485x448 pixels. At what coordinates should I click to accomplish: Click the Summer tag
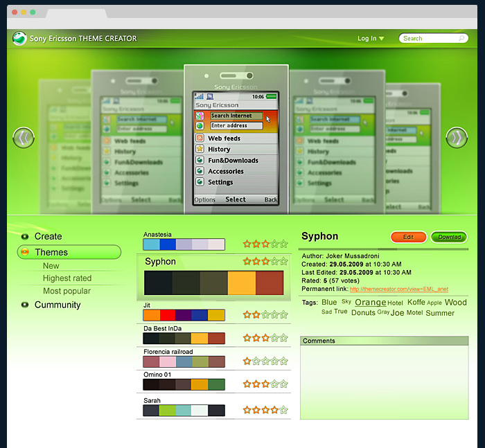click(440, 313)
